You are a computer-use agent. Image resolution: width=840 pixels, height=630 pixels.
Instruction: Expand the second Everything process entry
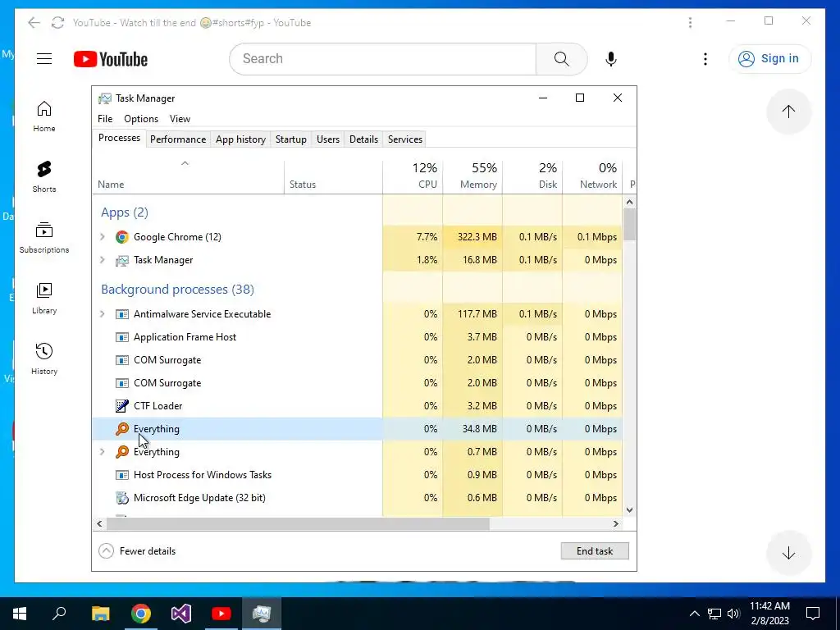[x=103, y=452]
